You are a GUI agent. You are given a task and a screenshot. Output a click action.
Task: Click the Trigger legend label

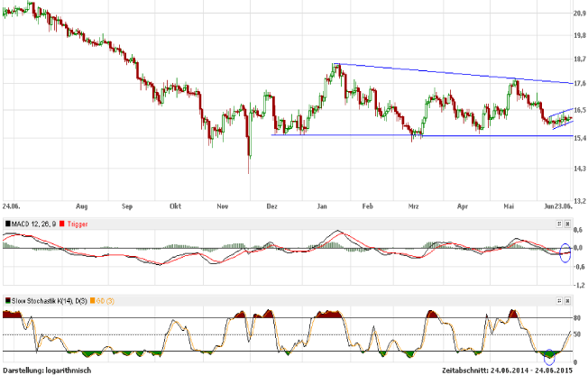coord(78,223)
